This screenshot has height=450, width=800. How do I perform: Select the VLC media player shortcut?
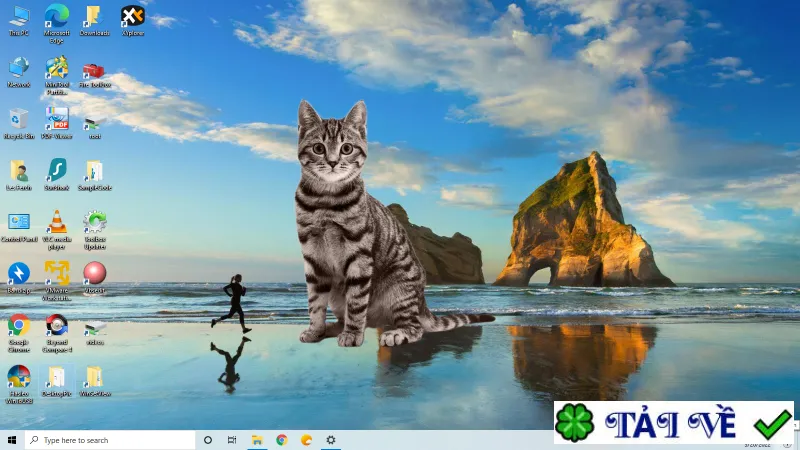[x=57, y=230]
